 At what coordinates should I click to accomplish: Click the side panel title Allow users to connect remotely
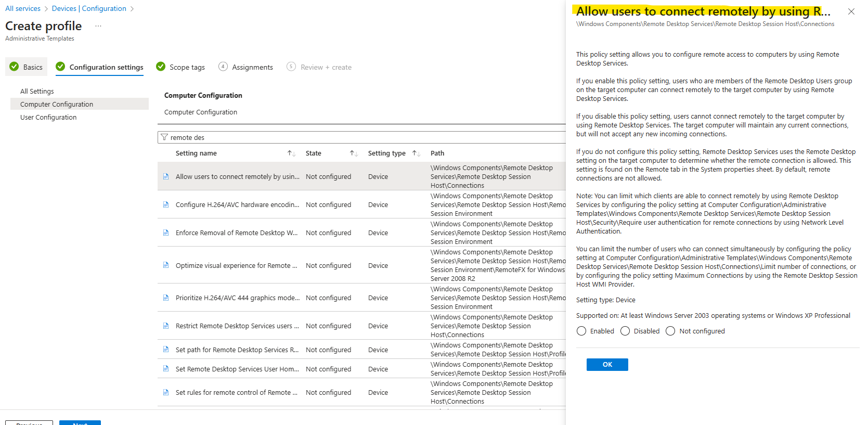(703, 11)
